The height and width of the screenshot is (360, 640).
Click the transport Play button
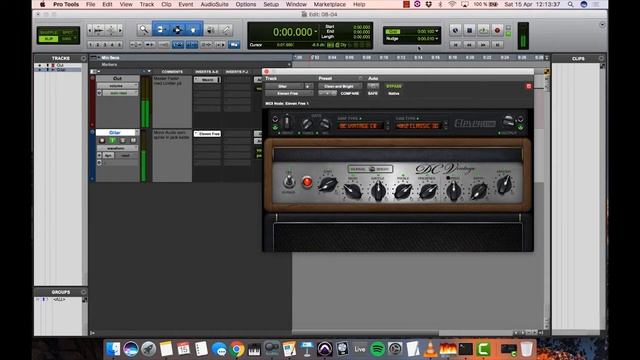[483, 30]
